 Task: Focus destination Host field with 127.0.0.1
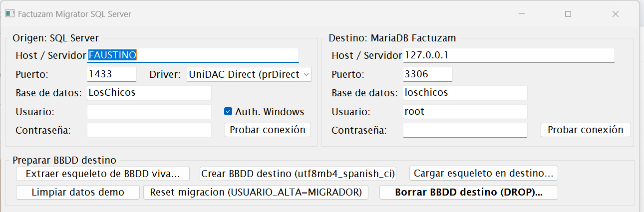click(509, 55)
